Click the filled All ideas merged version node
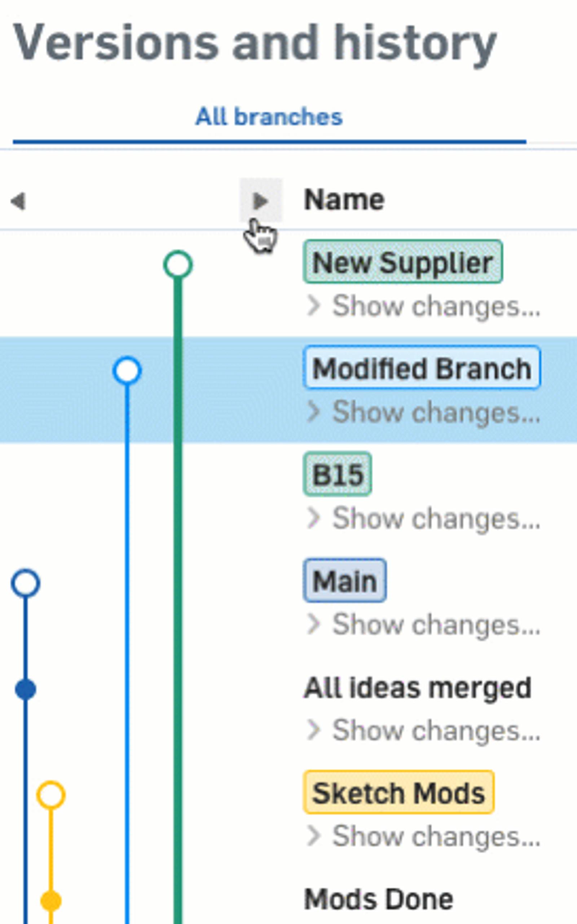 pyautogui.click(x=26, y=689)
